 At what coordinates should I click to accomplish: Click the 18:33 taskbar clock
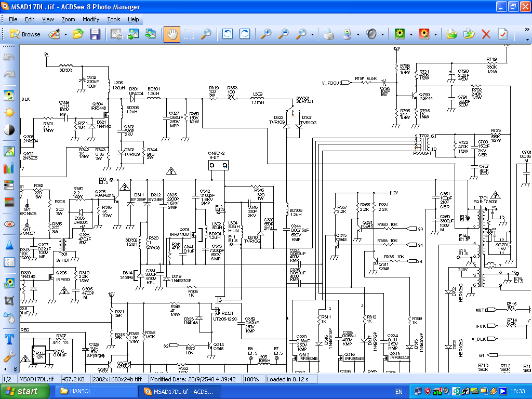pyautogui.click(x=518, y=392)
